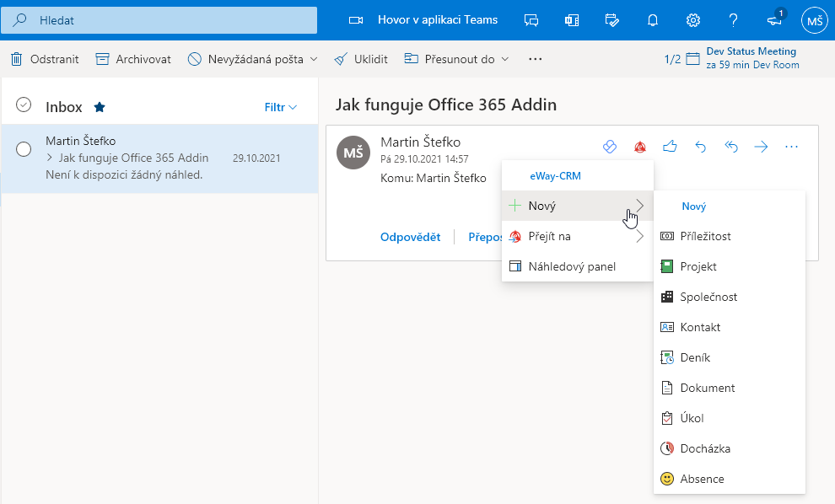The image size is (835, 504).
Task: Select Přejít na menu entry
Action: tap(577, 236)
